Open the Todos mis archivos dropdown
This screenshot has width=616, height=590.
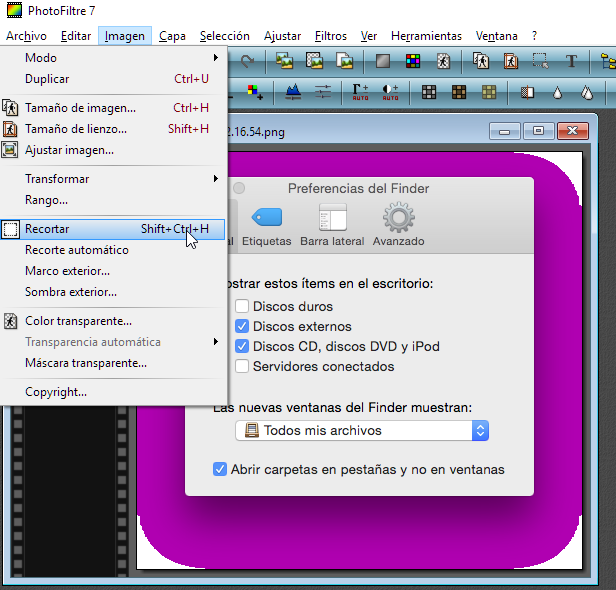tap(362, 431)
